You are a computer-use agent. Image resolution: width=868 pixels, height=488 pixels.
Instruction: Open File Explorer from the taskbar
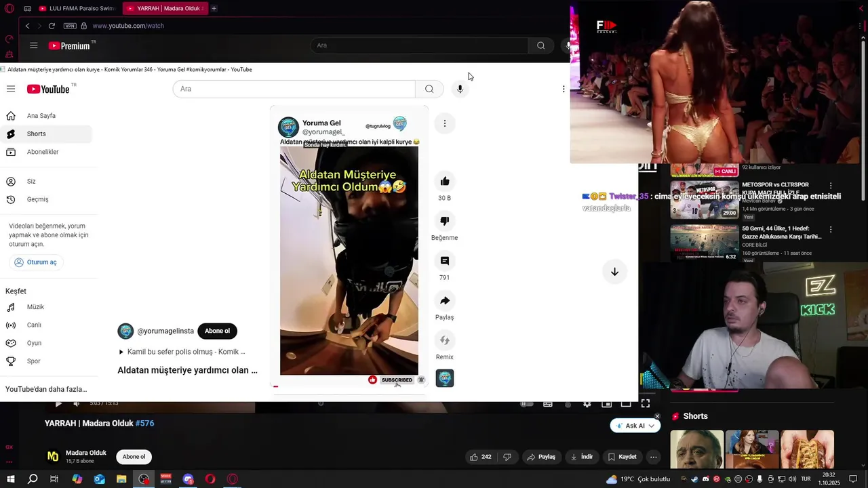pos(121,479)
